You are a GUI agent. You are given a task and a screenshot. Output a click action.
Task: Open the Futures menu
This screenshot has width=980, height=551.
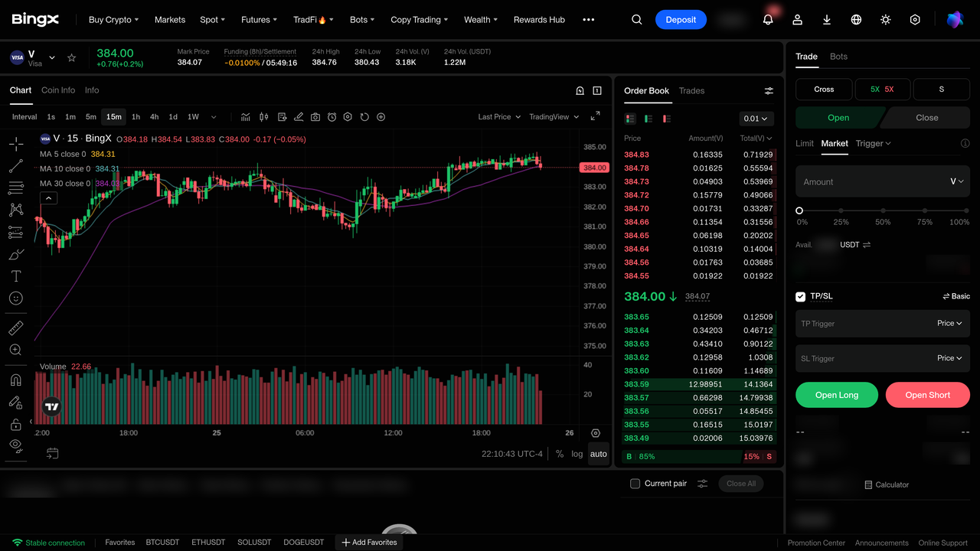coord(259,20)
